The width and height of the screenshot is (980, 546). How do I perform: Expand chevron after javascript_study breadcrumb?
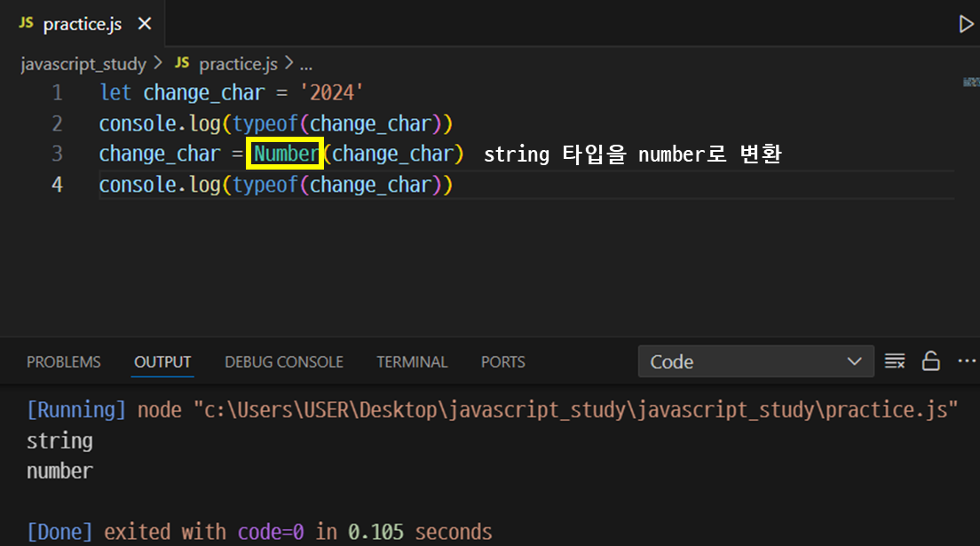[x=158, y=63]
